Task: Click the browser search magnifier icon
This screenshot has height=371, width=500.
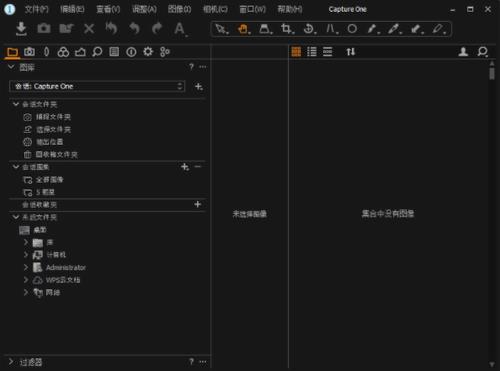Action: (x=483, y=52)
